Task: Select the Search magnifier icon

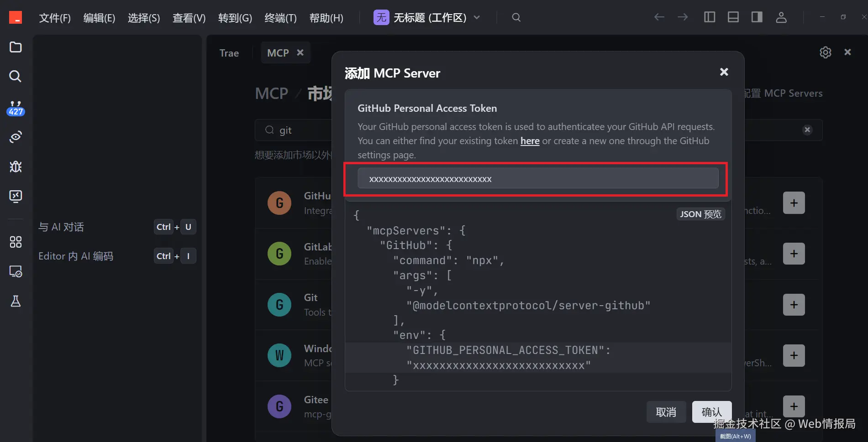Action: [x=16, y=76]
